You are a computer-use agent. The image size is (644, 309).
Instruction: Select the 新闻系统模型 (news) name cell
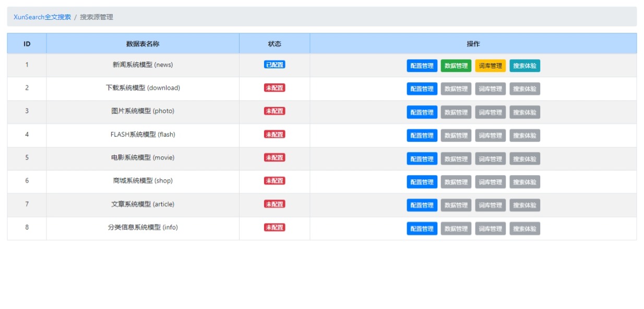coord(142,65)
